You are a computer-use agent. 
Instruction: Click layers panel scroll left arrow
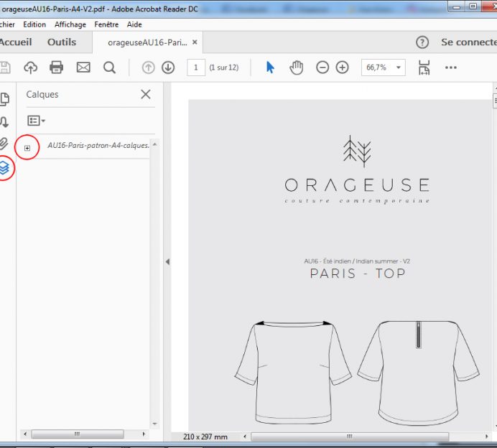tap(25, 434)
